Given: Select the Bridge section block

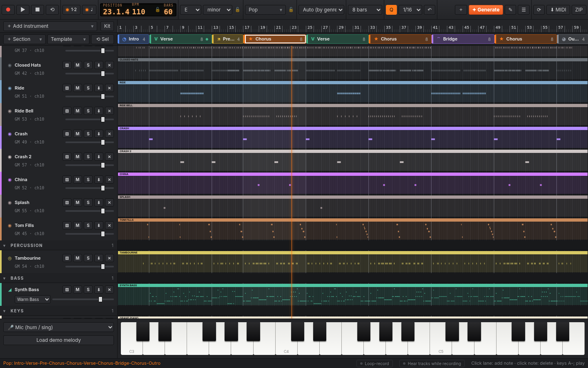Looking at the screenshot, I should [x=463, y=39].
